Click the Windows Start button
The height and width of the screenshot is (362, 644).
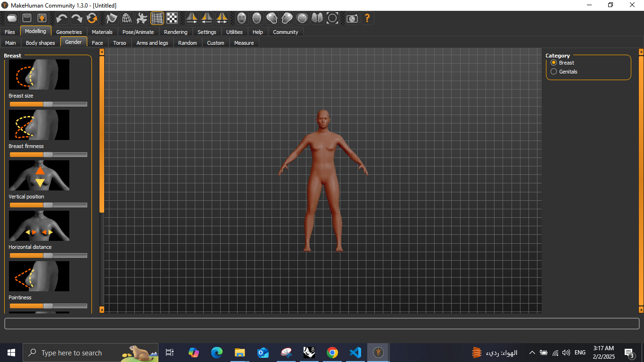point(11,353)
